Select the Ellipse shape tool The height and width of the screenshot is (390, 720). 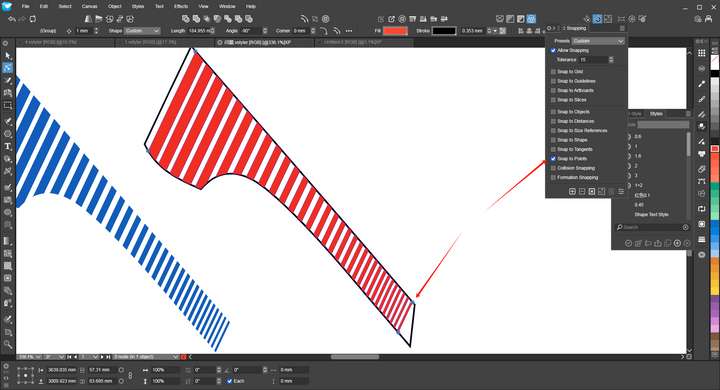[7, 134]
